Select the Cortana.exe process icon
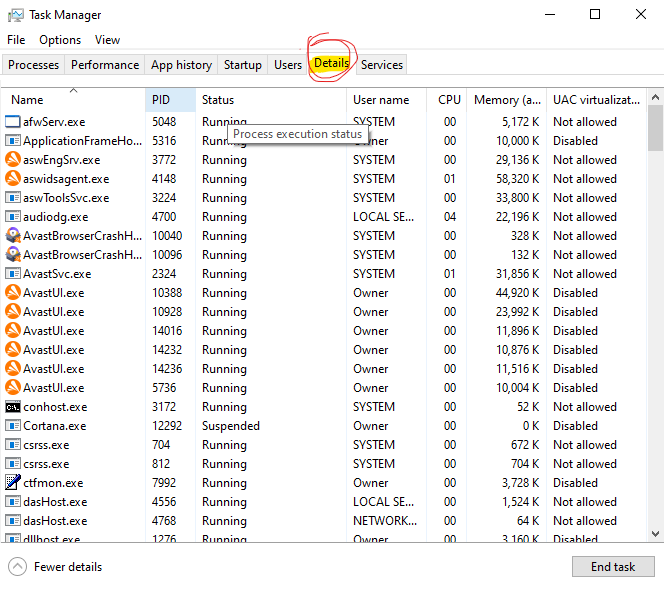The image size is (664, 590). [13, 426]
